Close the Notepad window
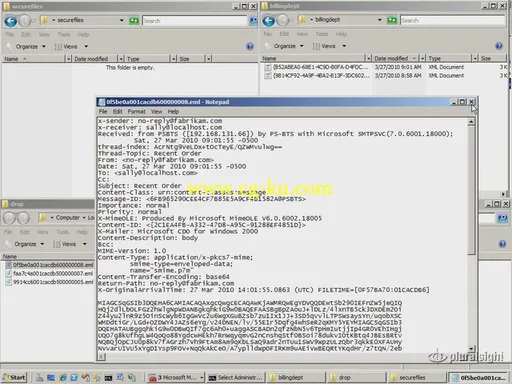512x384 pixels. coord(471,102)
